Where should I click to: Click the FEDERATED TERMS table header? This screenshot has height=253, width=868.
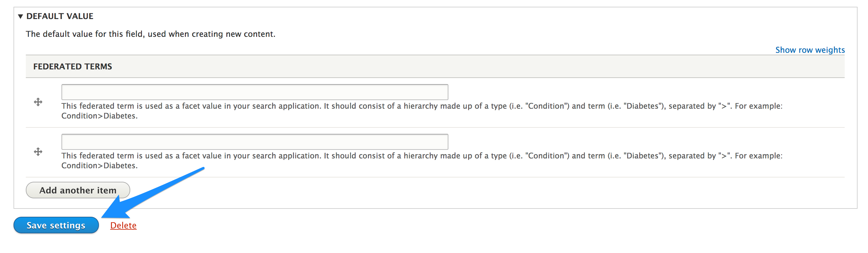(x=72, y=67)
